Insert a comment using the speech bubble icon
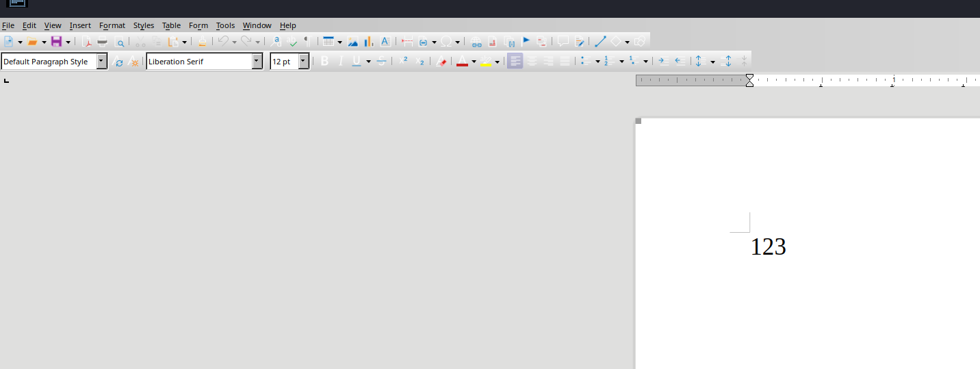The image size is (980, 369). (563, 42)
